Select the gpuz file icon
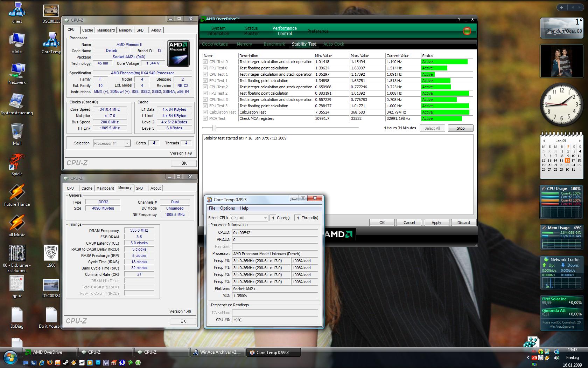Viewport: 588px width, 368px height. pos(17,287)
